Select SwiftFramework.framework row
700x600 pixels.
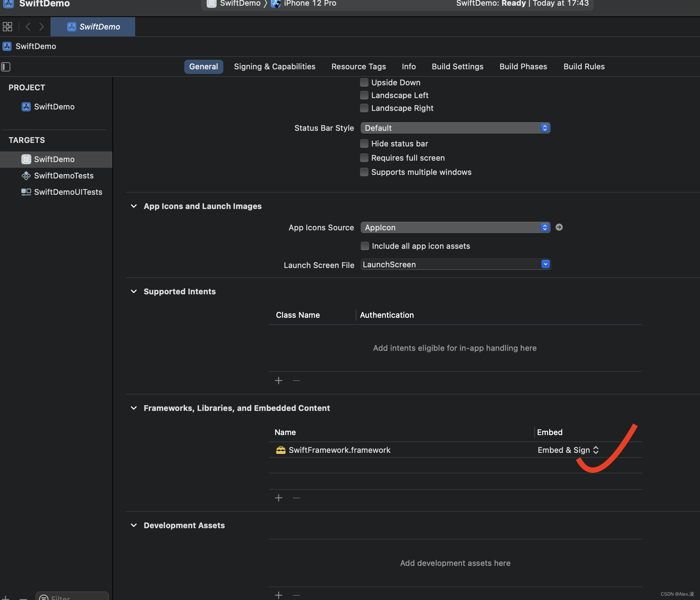coord(455,450)
